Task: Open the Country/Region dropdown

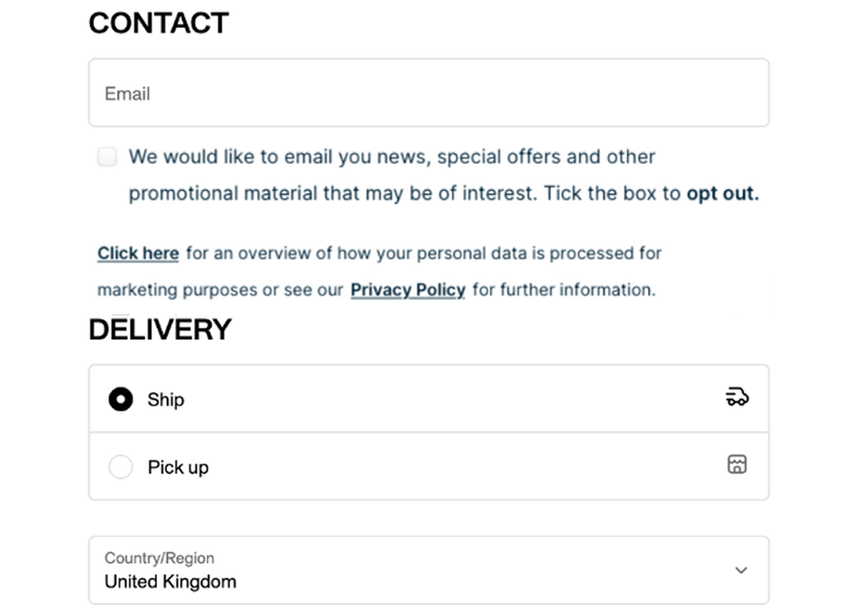Action: click(429, 570)
